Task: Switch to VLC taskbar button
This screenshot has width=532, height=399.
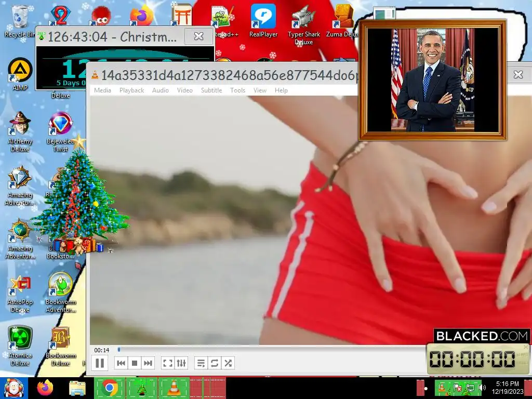Action: (x=174, y=388)
